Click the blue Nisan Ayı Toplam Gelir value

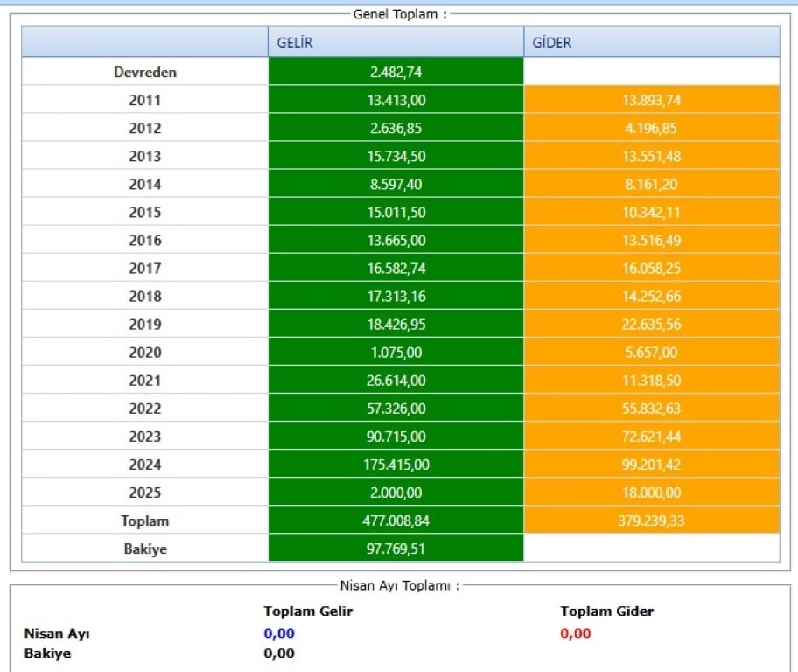point(279,633)
